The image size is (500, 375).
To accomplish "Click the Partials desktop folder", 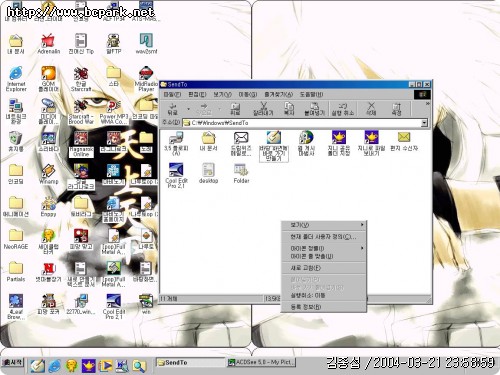I will click(16, 272).
